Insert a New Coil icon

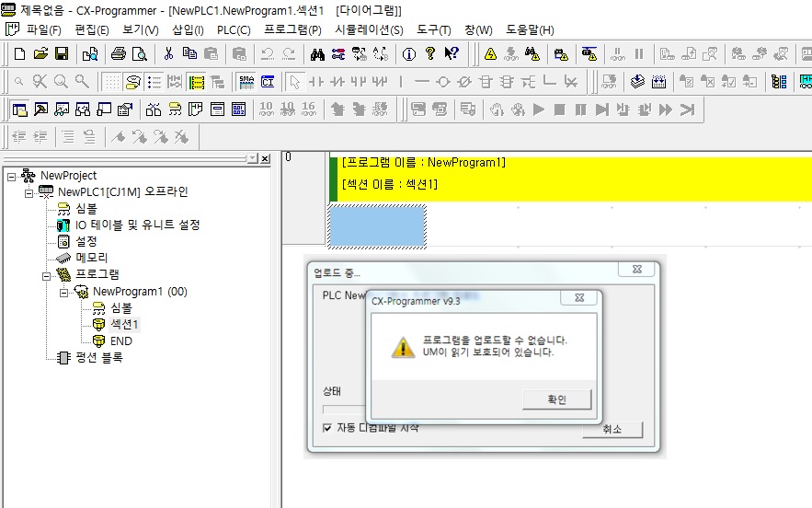[443, 82]
